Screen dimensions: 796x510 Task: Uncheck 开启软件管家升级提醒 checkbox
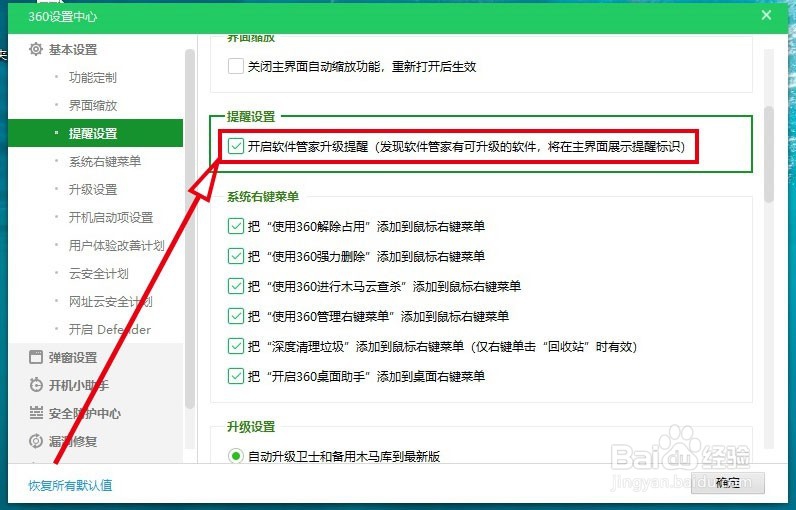pos(236,147)
